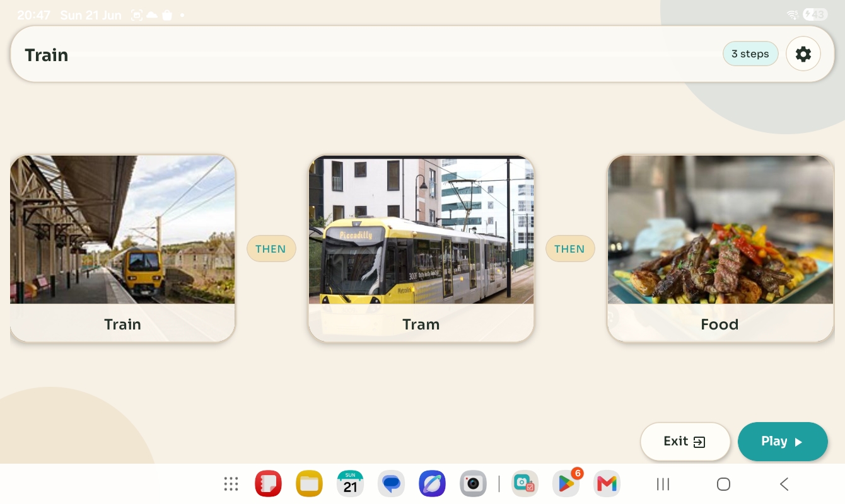This screenshot has height=504, width=845.
Task: Open the Calendar app showing 21
Action: pyautogui.click(x=350, y=484)
